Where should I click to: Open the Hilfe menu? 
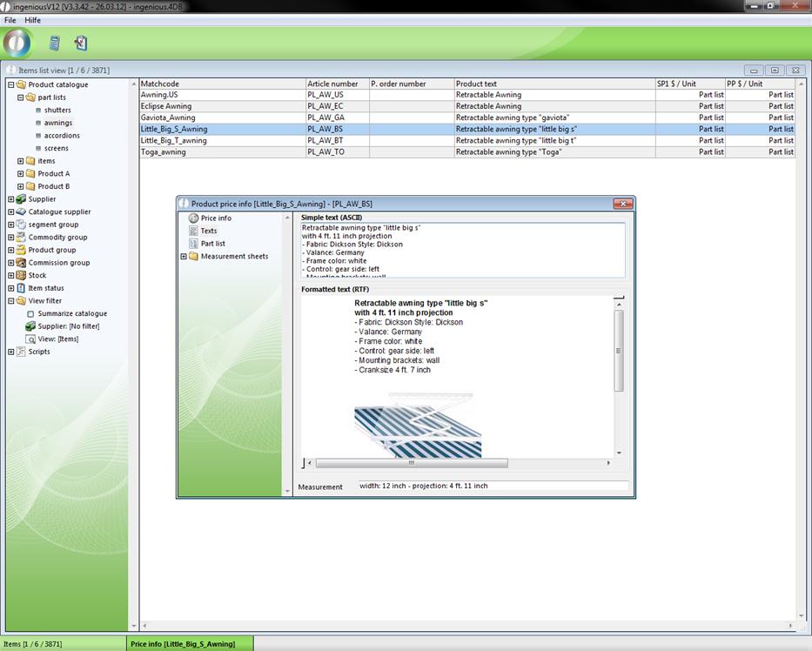point(32,20)
